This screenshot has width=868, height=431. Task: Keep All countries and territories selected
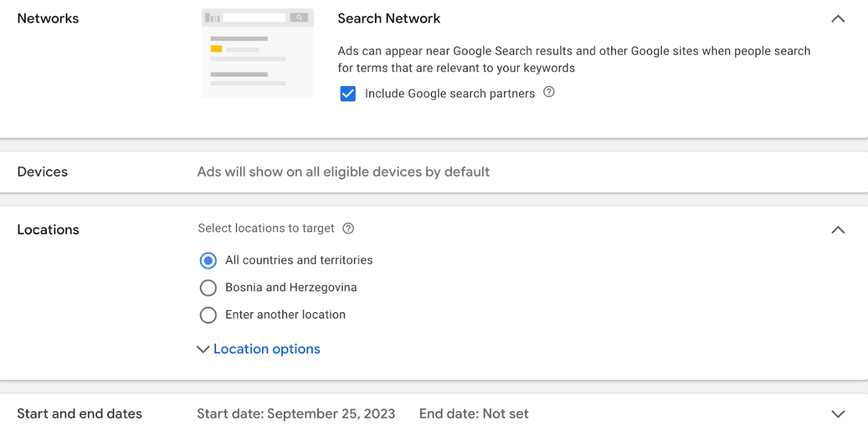(208, 260)
